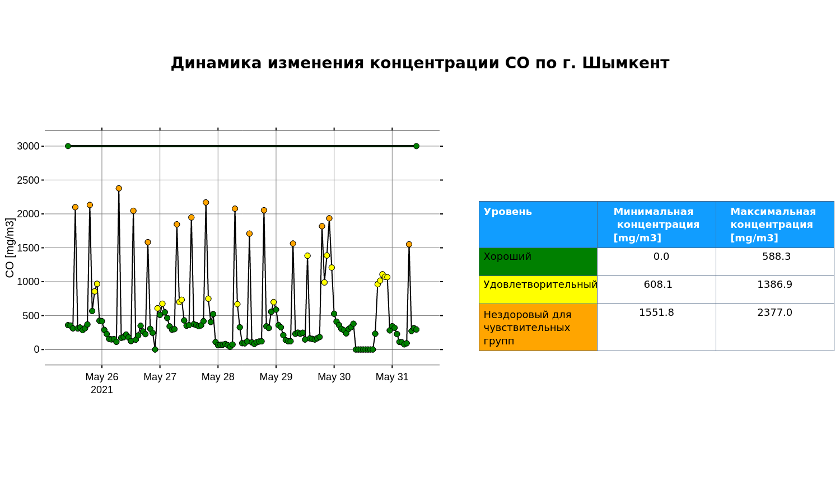The height and width of the screenshot is (504, 840).
Task: Select the Уровень table header
Action: pyautogui.click(x=538, y=225)
